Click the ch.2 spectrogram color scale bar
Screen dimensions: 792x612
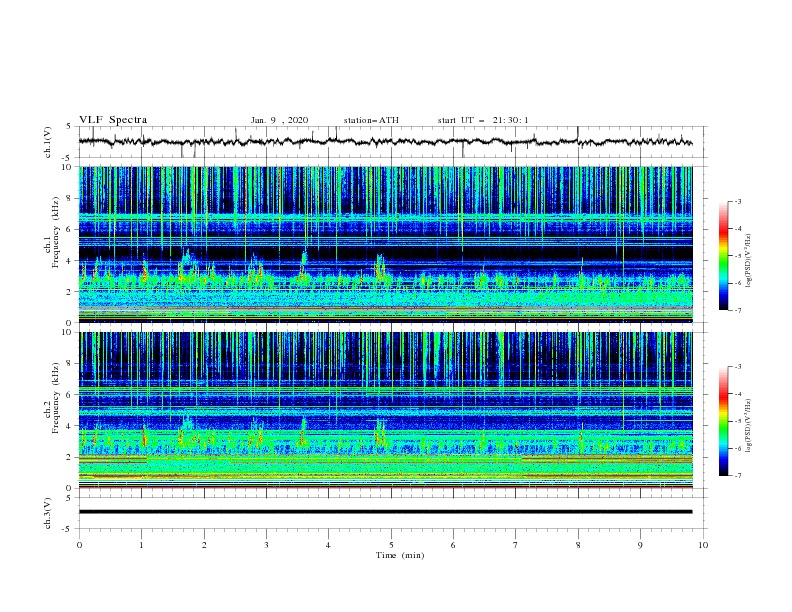click(723, 421)
